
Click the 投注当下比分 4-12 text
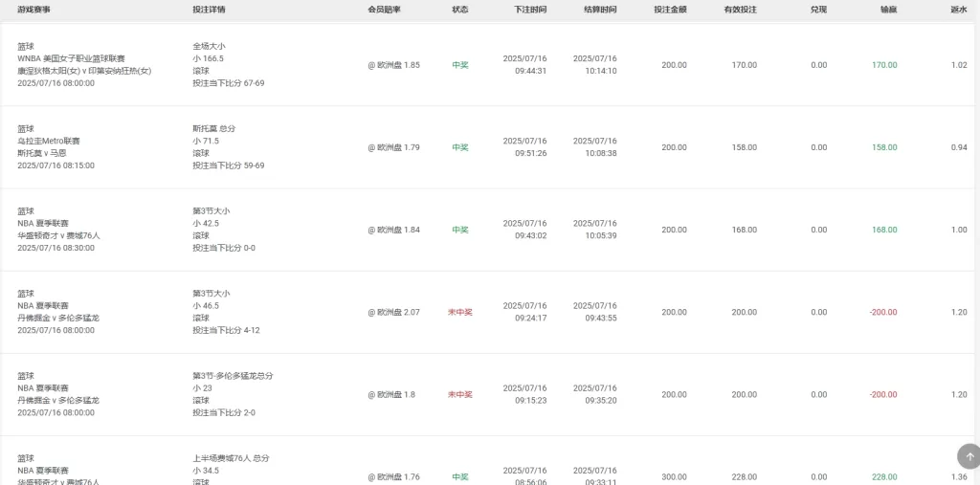click(226, 331)
